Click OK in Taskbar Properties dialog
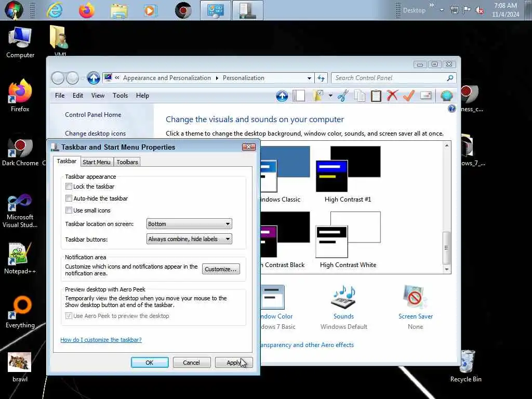 (x=150, y=363)
